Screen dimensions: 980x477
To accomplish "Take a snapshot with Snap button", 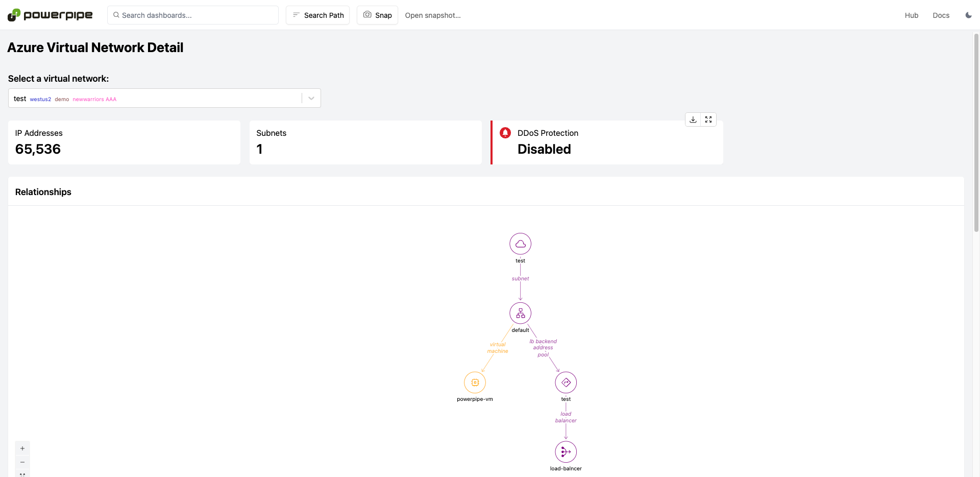I will pos(377,15).
